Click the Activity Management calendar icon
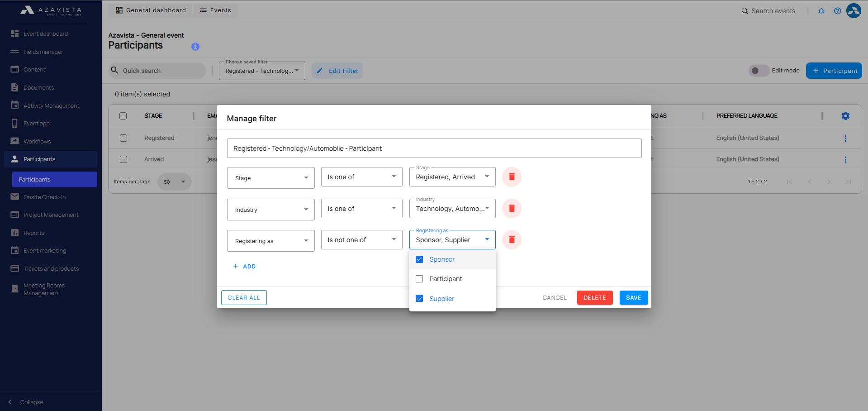The height and width of the screenshot is (411, 868). pos(15,105)
